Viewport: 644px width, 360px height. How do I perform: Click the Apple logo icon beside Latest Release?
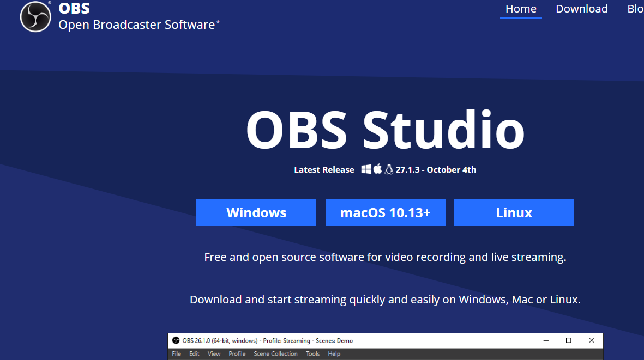[377, 168]
